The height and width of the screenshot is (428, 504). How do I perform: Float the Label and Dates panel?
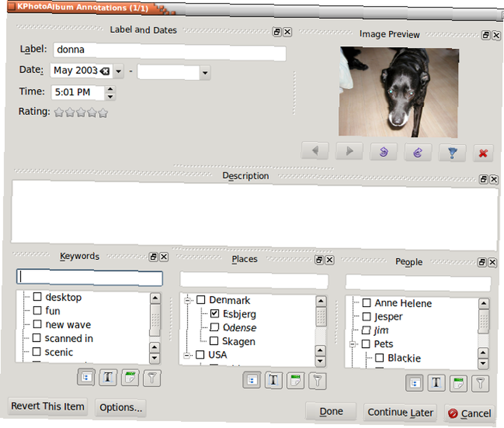pos(277,32)
